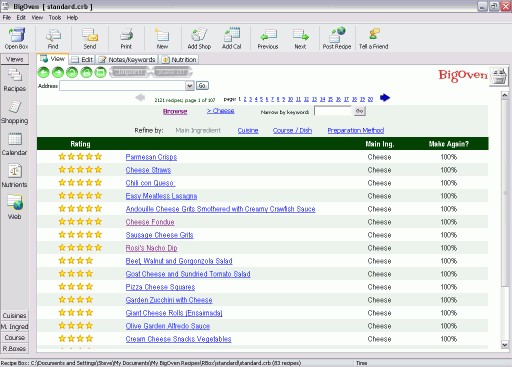
Task: Create a recipe with the New icon
Action: [x=162, y=38]
